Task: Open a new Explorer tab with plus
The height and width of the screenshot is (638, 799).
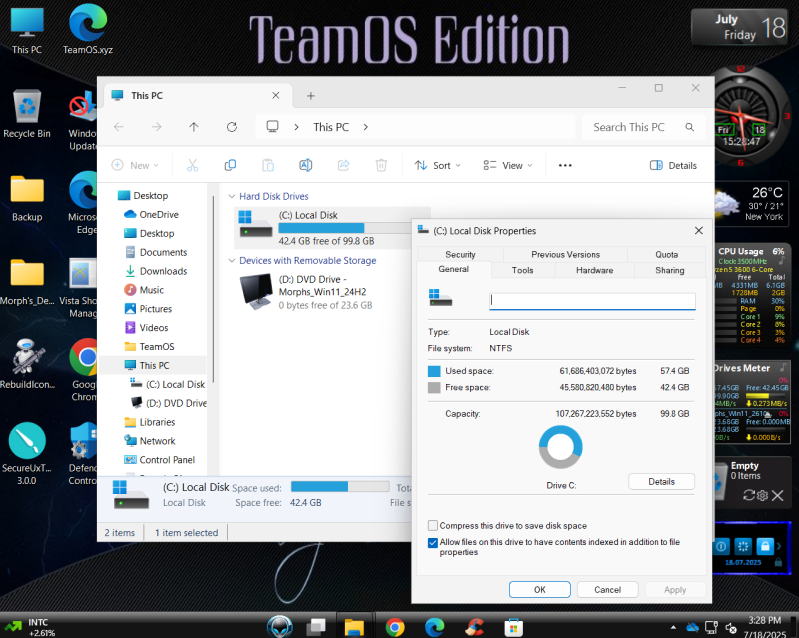Action: [x=311, y=96]
